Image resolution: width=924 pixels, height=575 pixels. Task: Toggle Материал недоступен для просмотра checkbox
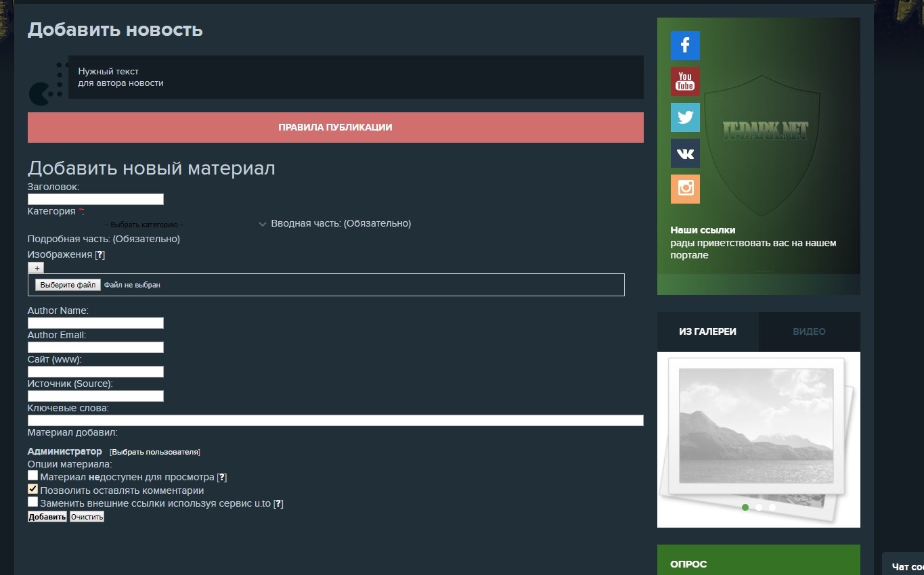[x=33, y=476]
